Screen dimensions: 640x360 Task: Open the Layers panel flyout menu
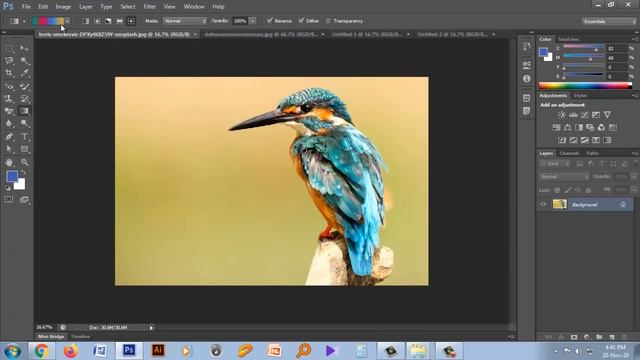point(635,153)
